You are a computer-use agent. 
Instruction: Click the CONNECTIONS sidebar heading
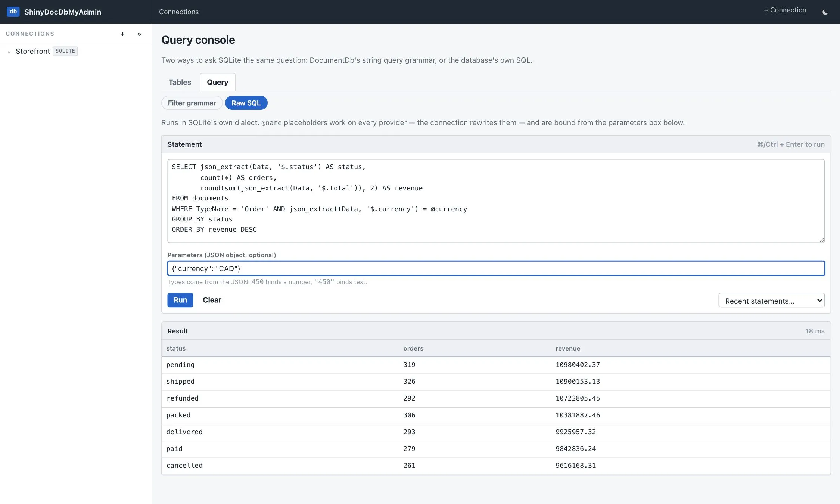pyautogui.click(x=30, y=34)
